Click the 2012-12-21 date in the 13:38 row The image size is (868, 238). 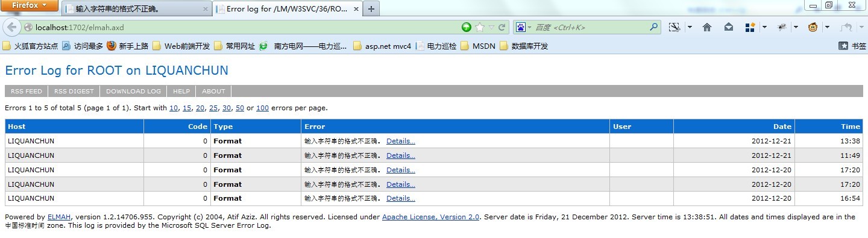pyautogui.click(x=772, y=141)
